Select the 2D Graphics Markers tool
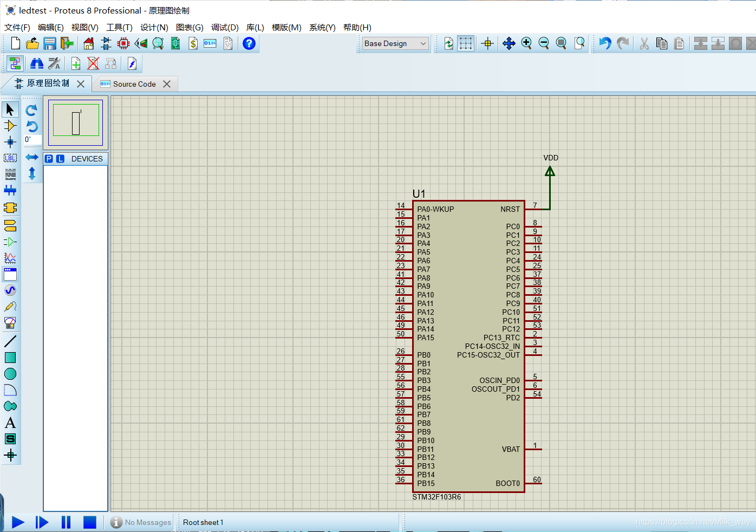 tap(10, 455)
